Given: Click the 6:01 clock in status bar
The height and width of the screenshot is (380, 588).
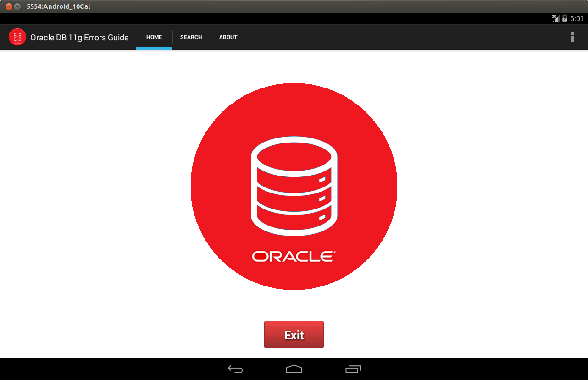Looking at the screenshot, I should [577, 18].
